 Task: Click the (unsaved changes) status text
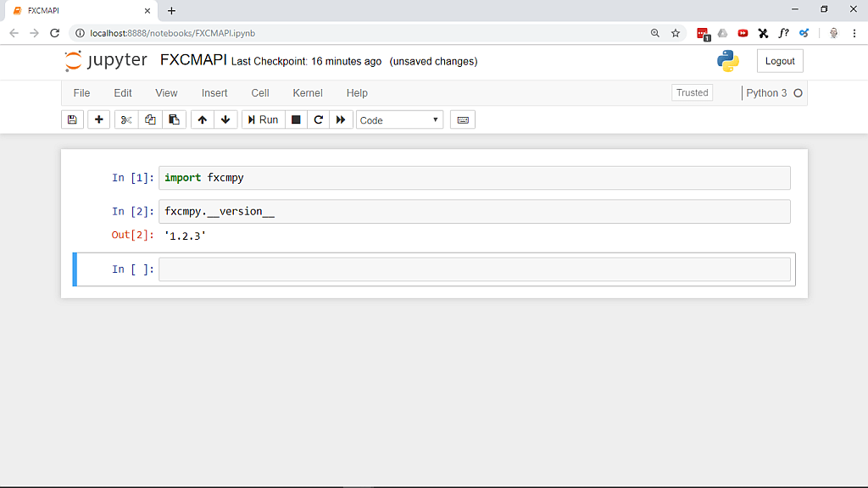point(433,61)
